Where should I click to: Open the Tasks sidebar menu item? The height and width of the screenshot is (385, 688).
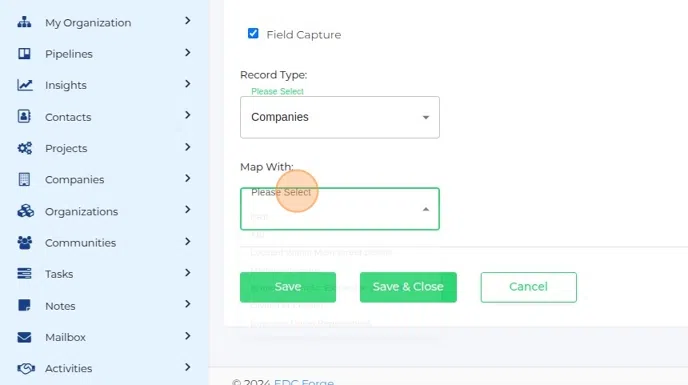[104, 273]
